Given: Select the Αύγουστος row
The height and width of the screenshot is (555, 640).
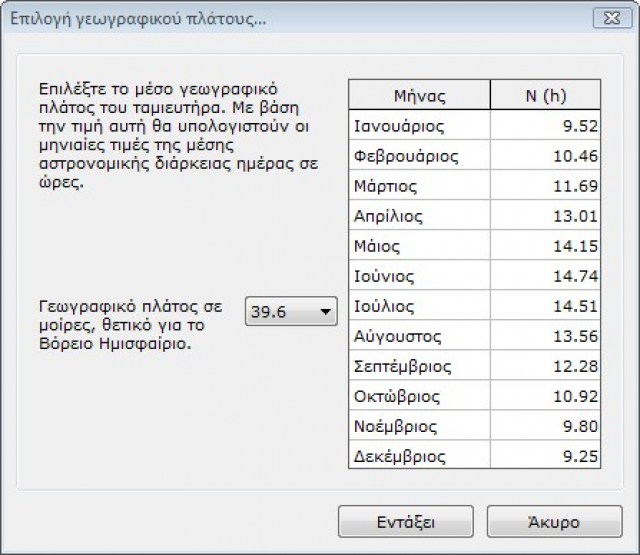Looking at the screenshot, I should [x=419, y=336].
